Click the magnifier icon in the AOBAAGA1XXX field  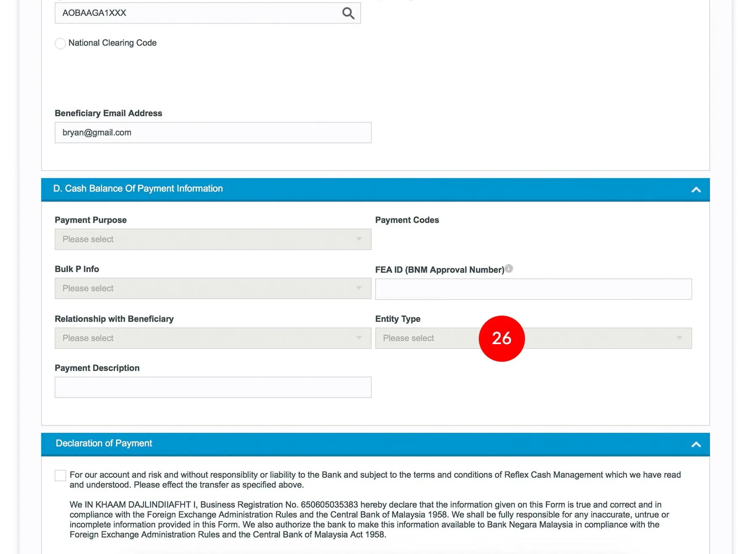coord(348,13)
